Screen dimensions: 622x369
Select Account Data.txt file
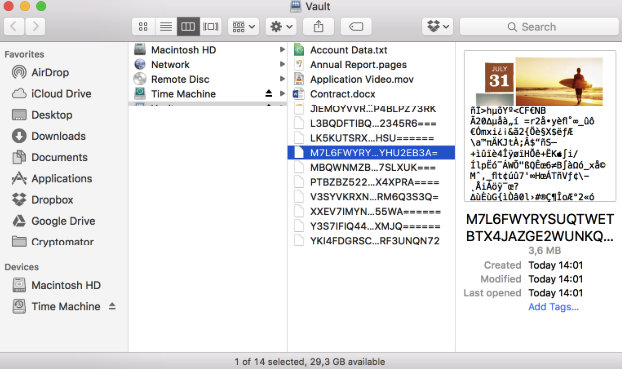tap(348, 50)
